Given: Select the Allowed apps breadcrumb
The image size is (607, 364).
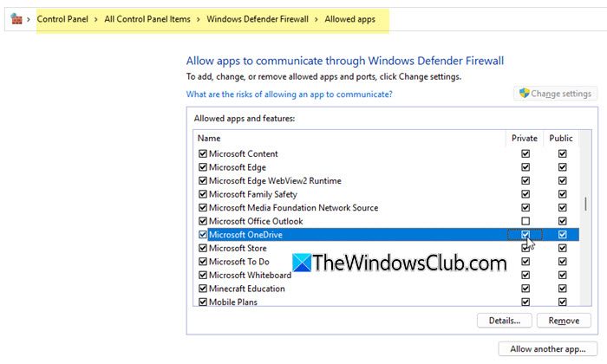Looking at the screenshot, I should [x=350, y=19].
